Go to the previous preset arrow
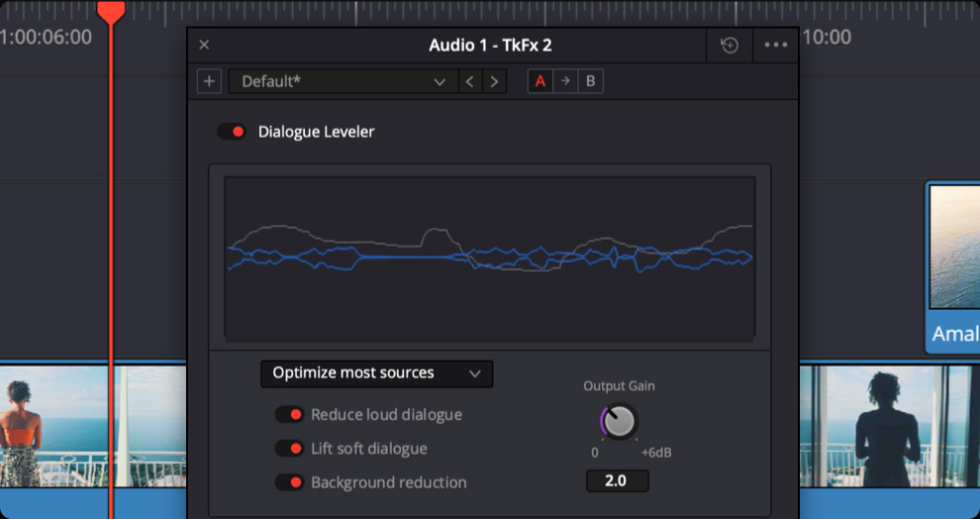This screenshot has height=519, width=980. pyautogui.click(x=471, y=81)
